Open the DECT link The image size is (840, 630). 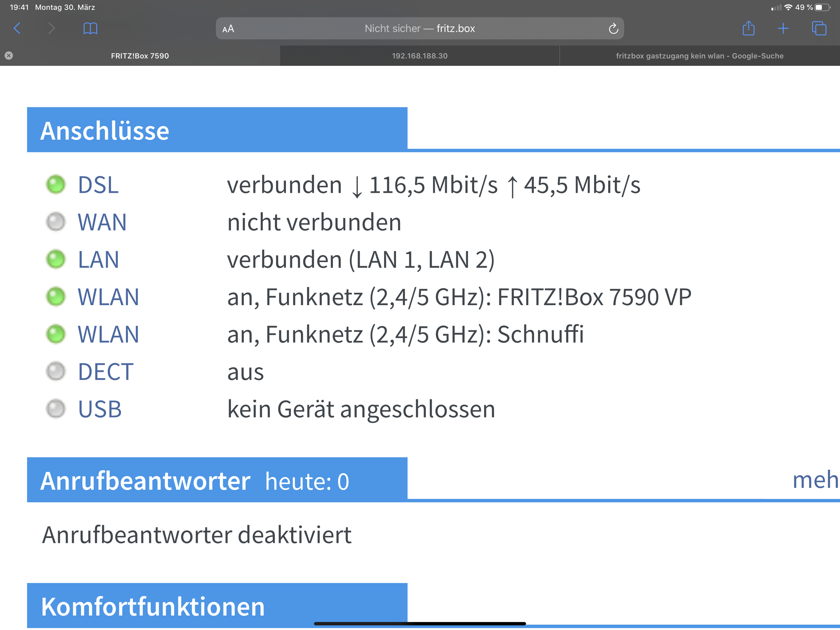tap(105, 372)
